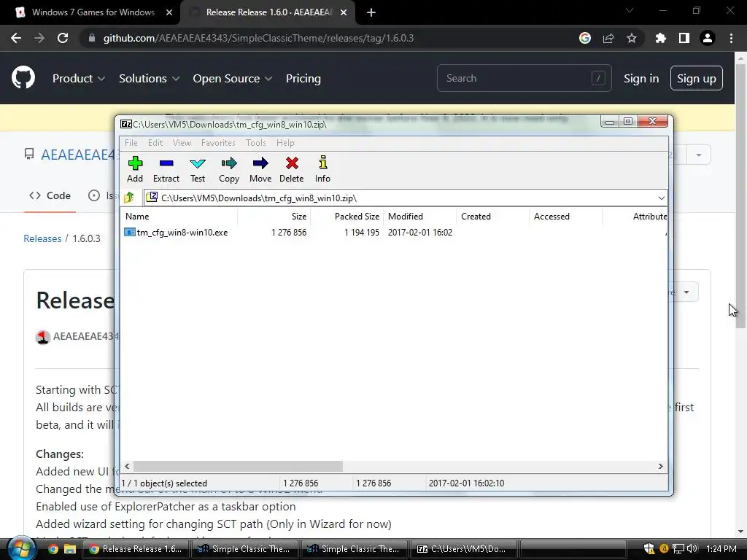Open the Favorites menu in 7-Zip

[218, 143]
